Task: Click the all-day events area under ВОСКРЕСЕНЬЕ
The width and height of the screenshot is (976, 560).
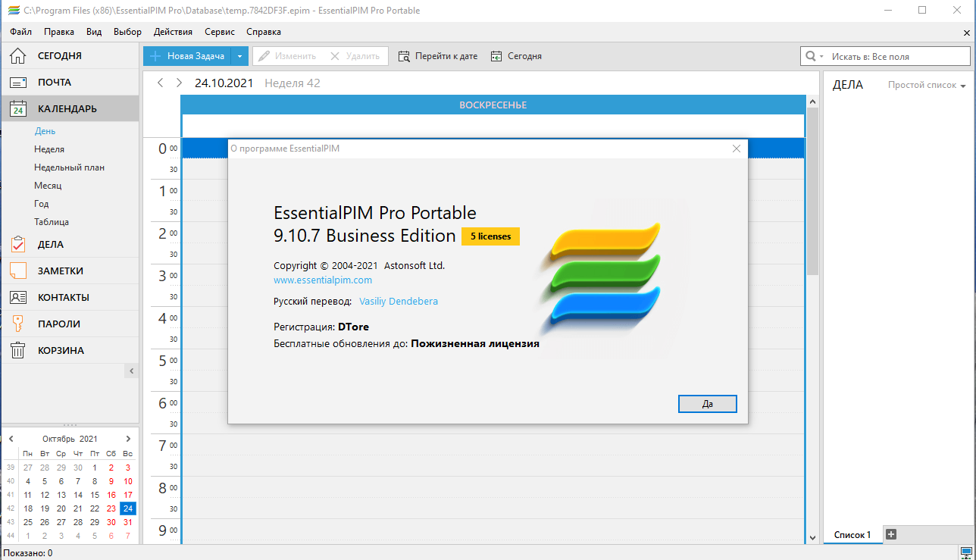Action: (x=493, y=125)
